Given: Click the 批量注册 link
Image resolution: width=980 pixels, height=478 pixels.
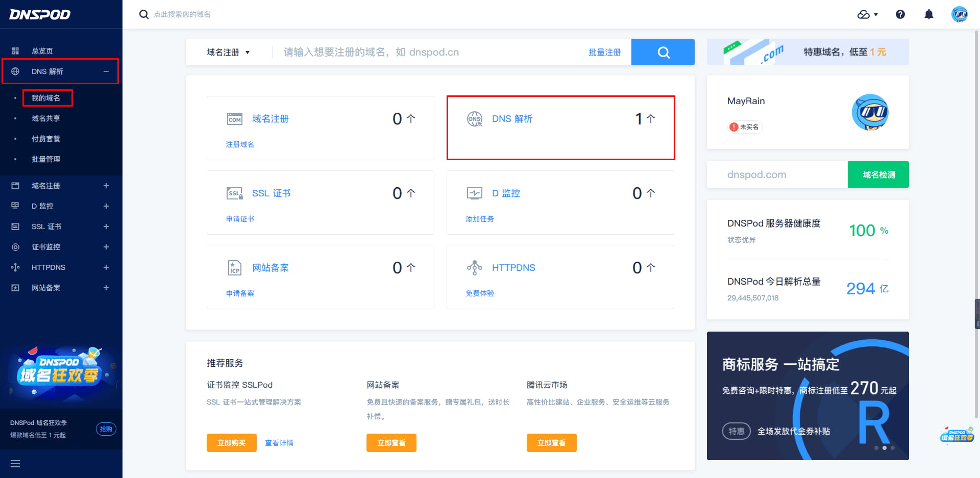Looking at the screenshot, I should [604, 52].
